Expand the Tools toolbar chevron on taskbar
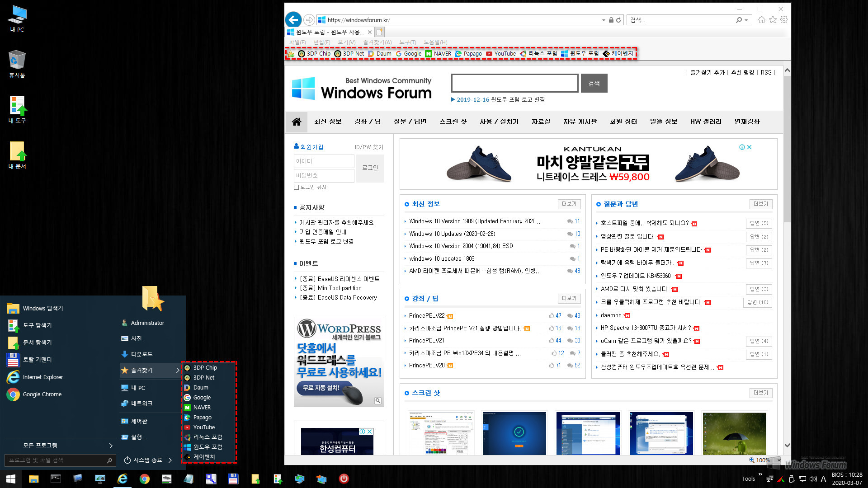The height and width of the screenshot is (488, 868). pos(760,474)
